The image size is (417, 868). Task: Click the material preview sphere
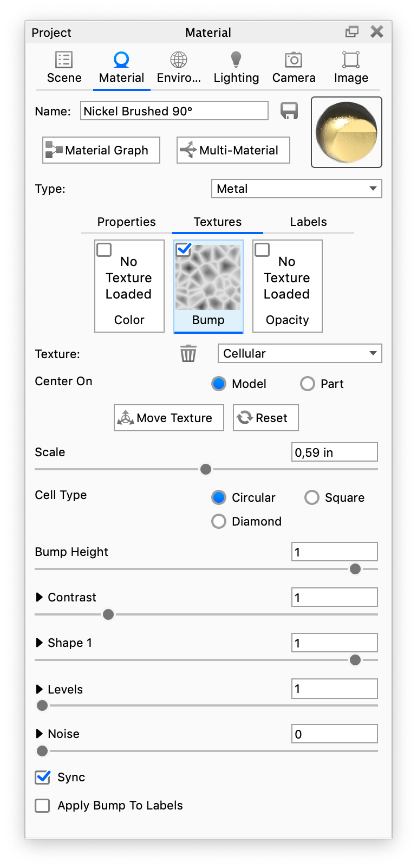point(347,132)
